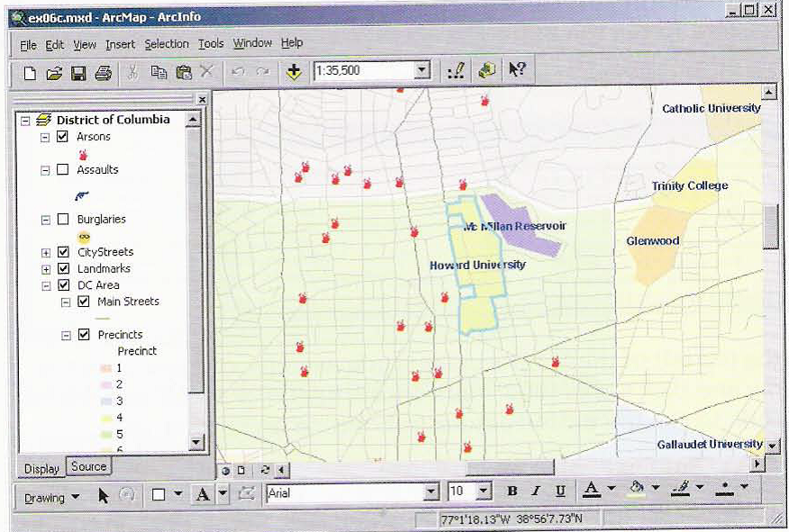Select the Arsons layer name
This screenshot has height=532, width=789.
(x=94, y=136)
